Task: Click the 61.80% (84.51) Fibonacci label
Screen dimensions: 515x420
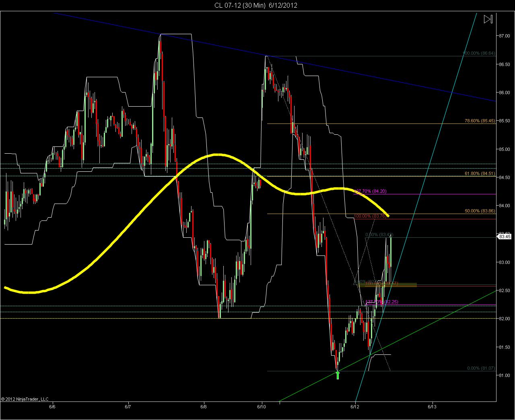Action: coord(480,173)
